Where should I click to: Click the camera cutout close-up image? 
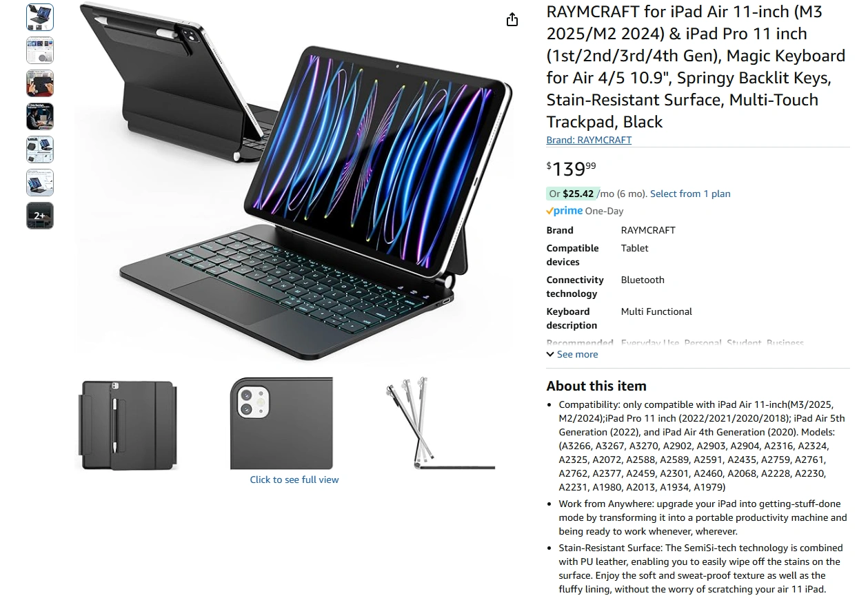pyautogui.click(x=281, y=423)
